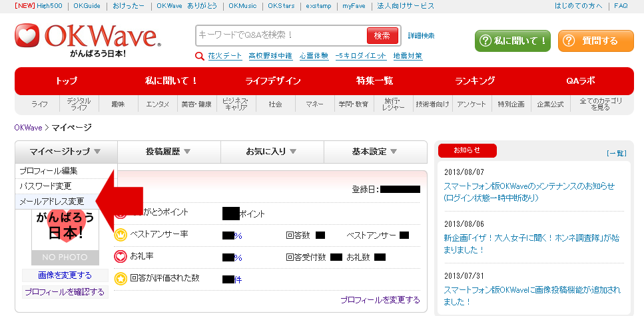
Task: Click the crown icon beside ベストアンサー率
Action: click(121, 235)
